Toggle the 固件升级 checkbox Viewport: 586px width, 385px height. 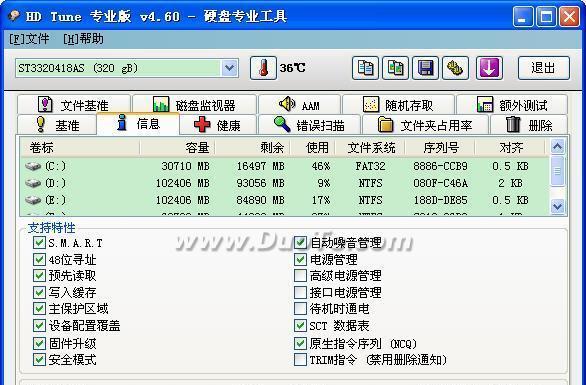tap(39, 343)
